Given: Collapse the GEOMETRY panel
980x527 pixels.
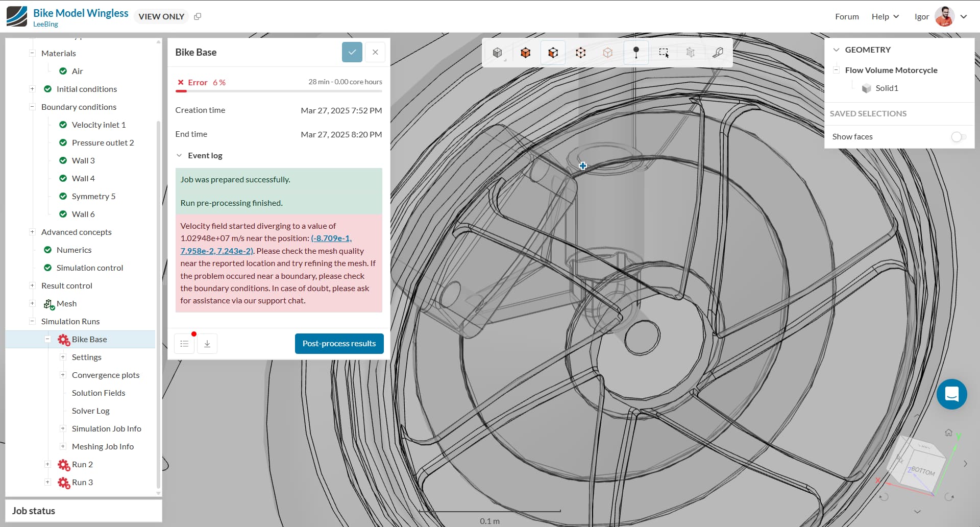Looking at the screenshot, I should point(836,50).
